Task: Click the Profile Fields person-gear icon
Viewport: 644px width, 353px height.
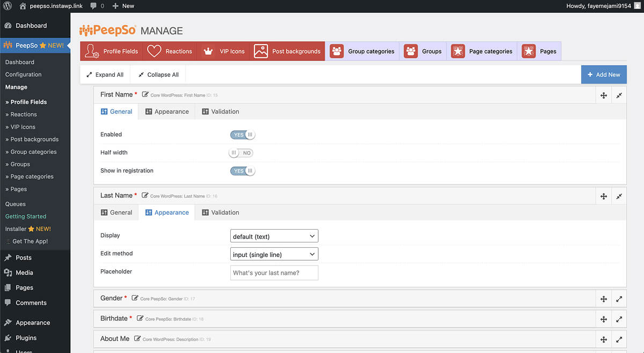Action: [x=92, y=51]
